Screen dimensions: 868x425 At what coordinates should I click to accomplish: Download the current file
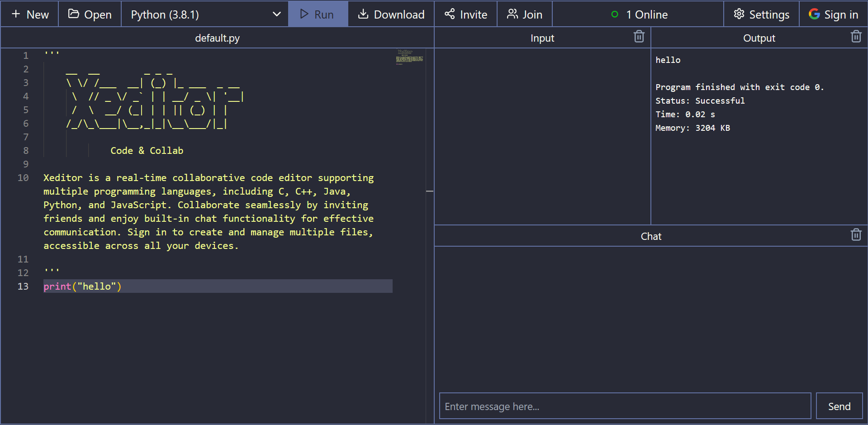click(391, 14)
